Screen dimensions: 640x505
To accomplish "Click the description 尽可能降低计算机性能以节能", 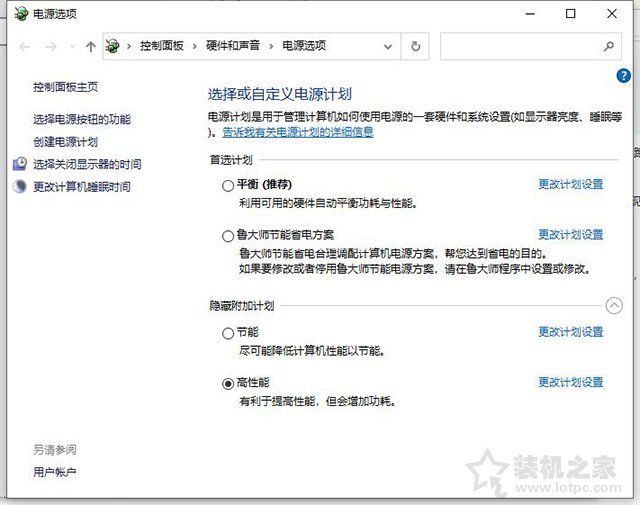I will pos(312,351).
